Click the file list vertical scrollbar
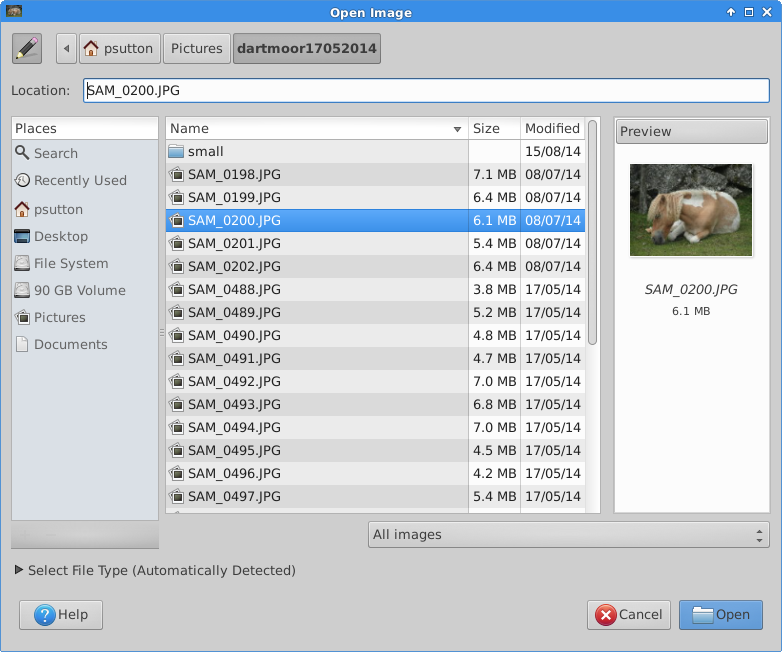This screenshot has width=782, height=652. point(592,232)
